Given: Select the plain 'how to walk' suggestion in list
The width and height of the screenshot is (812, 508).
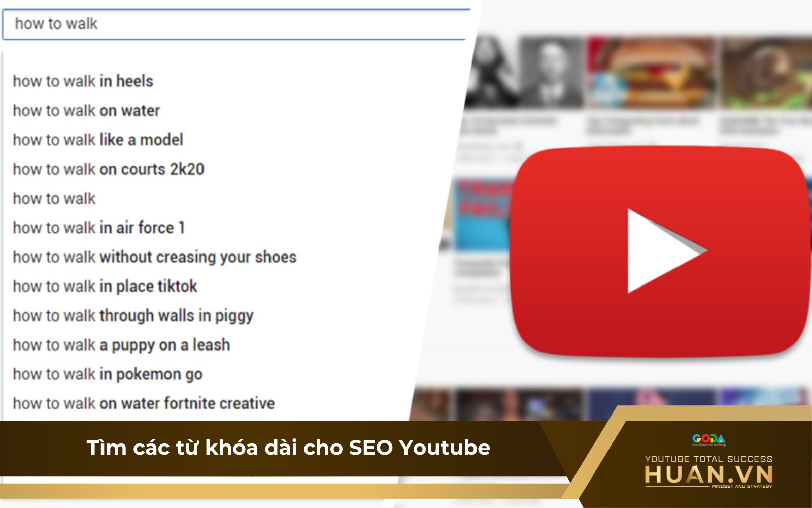Looking at the screenshot, I should coord(54,199).
